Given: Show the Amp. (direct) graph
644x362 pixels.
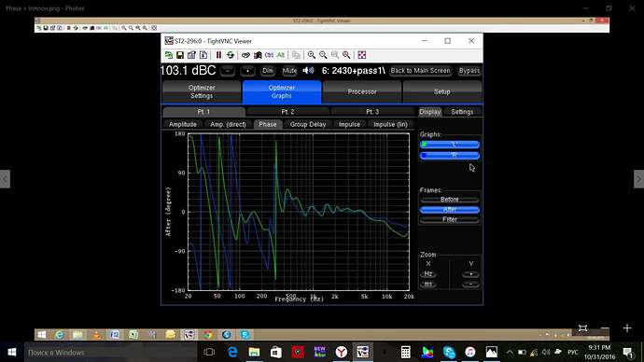Looking at the screenshot, I should [228, 124].
